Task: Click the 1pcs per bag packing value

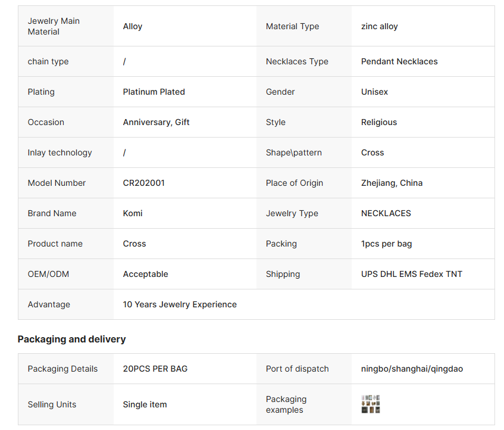Action: click(386, 244)
